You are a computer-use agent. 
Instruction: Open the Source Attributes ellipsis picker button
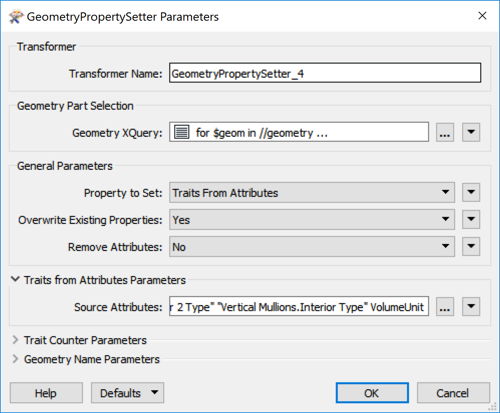click(445, 307)
